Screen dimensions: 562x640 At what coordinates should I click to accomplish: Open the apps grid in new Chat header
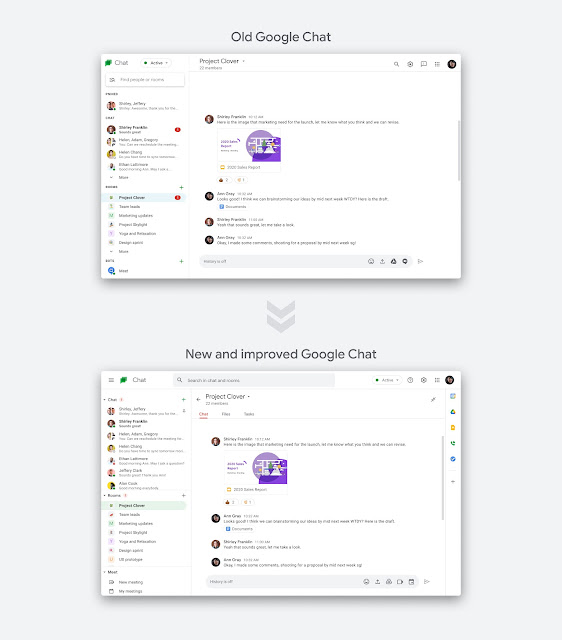437,380
